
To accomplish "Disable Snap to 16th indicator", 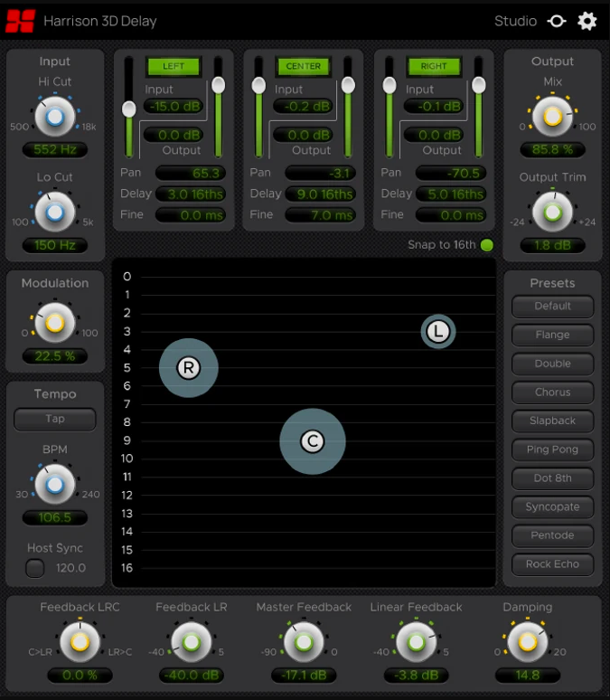I will coord(487,245).
